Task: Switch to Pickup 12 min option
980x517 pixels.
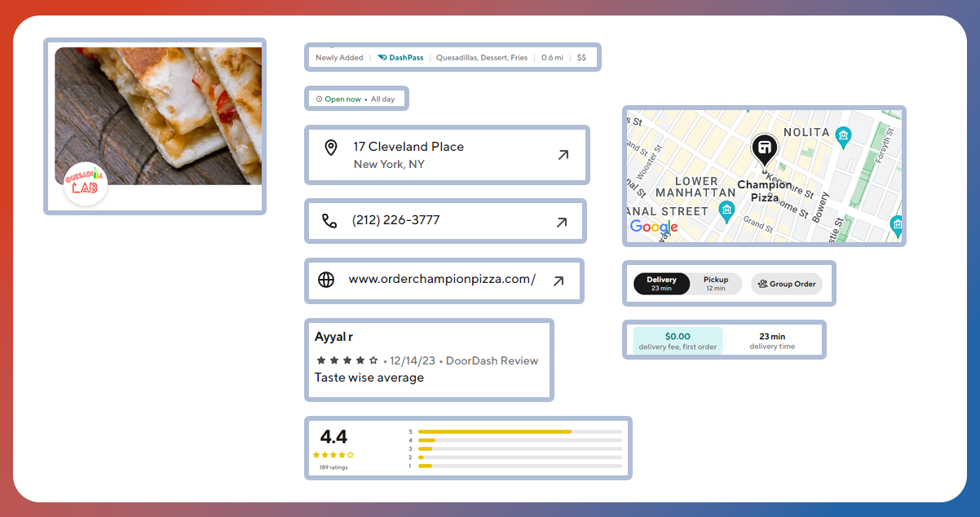Action: click(x=715, y=284)
